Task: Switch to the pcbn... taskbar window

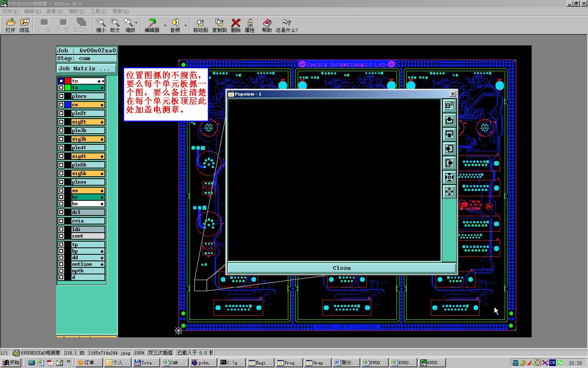Action: 203,363
